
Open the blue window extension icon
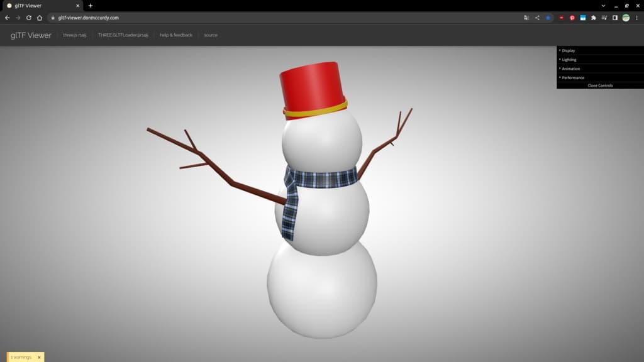(583, 18)
